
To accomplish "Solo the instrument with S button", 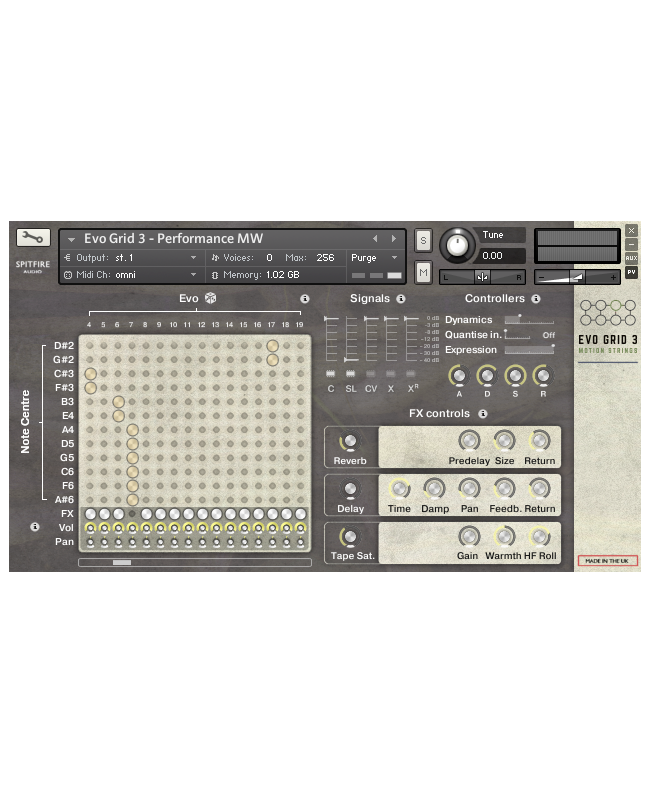I will (423, 241).
